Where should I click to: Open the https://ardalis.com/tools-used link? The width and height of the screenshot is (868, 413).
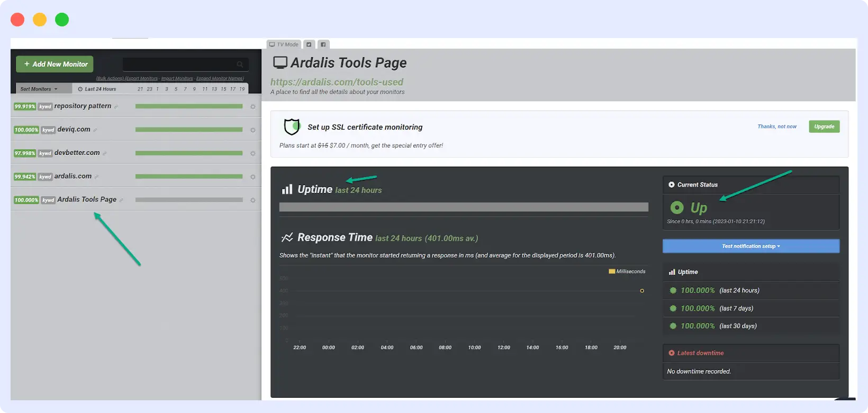[337, 82]
